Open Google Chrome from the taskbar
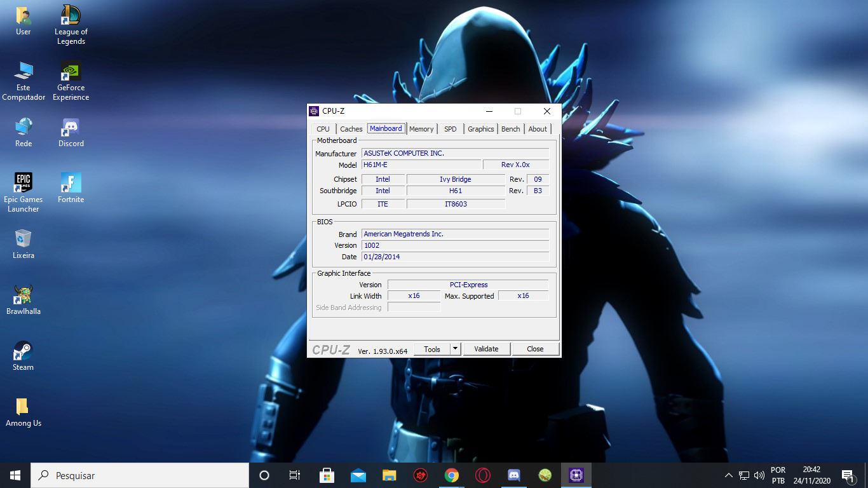This screenshot has height=488, width=868. click(x=452, y=475)
